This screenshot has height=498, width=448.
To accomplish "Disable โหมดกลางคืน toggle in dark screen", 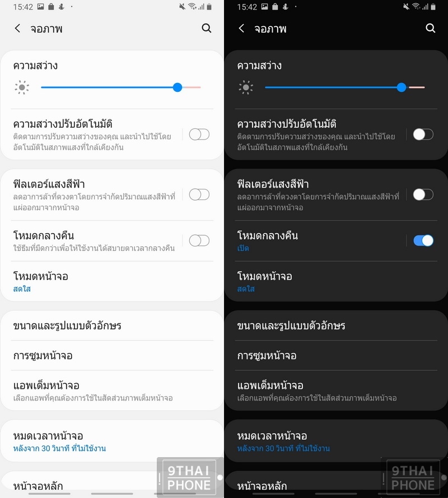I will [x=423, y=240].
